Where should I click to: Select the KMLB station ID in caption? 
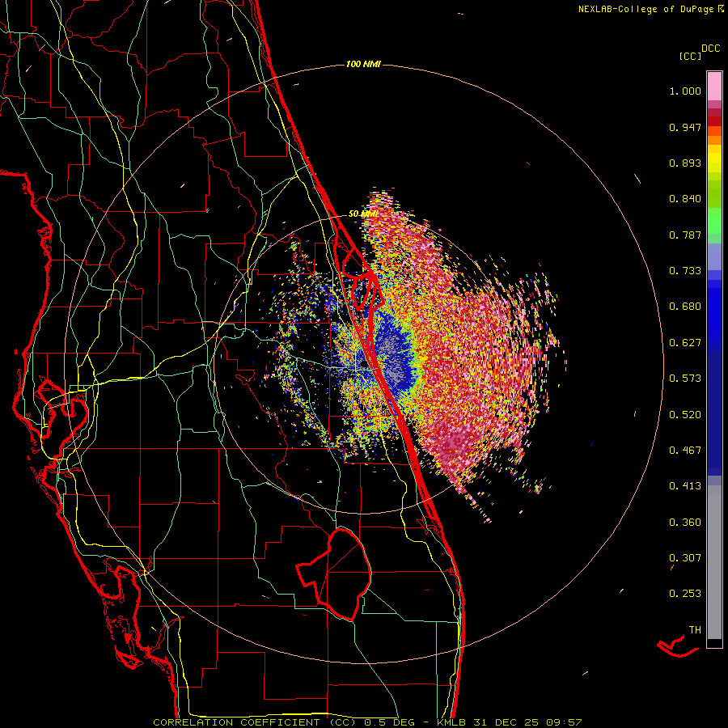click(453, 722)
